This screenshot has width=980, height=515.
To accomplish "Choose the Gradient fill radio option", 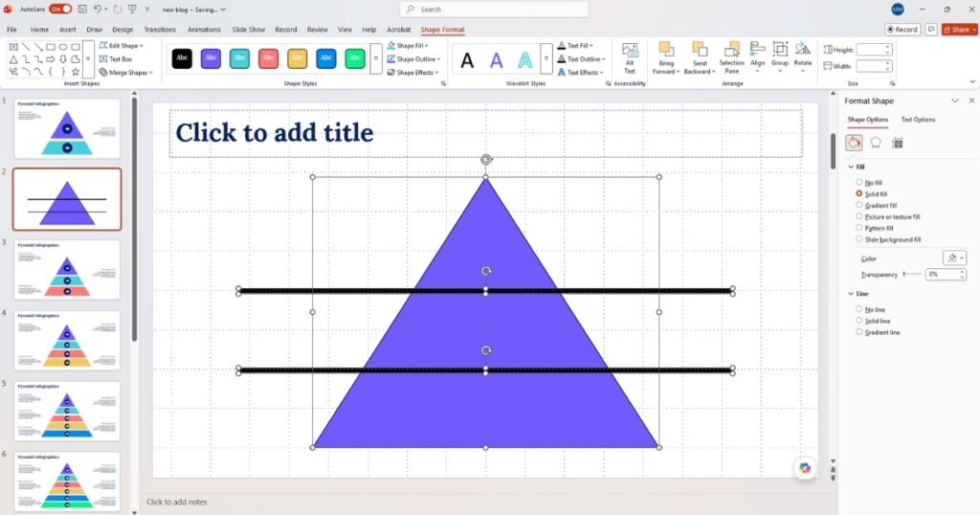I will 859,205.
